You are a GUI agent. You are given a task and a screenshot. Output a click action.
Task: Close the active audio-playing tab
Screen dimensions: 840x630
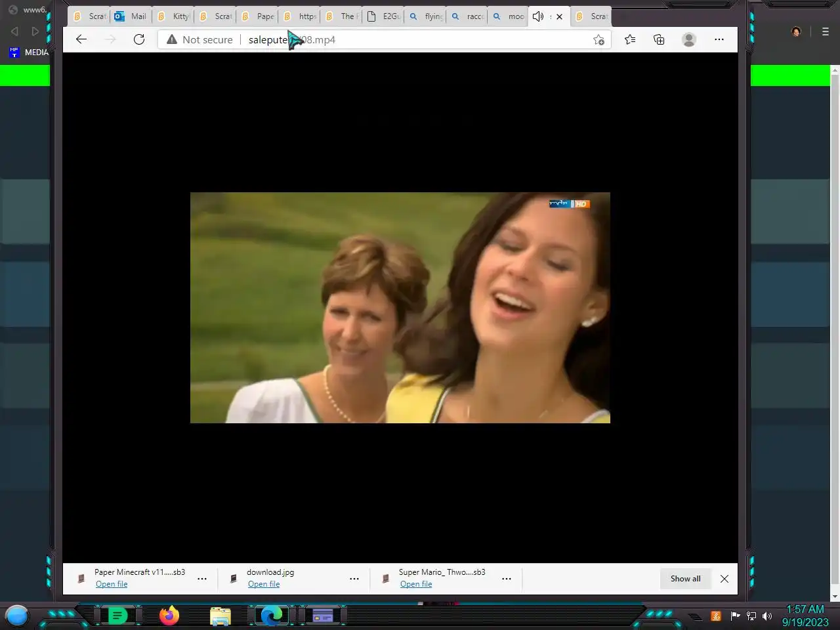pyautogui.click(x=559, y=16)
